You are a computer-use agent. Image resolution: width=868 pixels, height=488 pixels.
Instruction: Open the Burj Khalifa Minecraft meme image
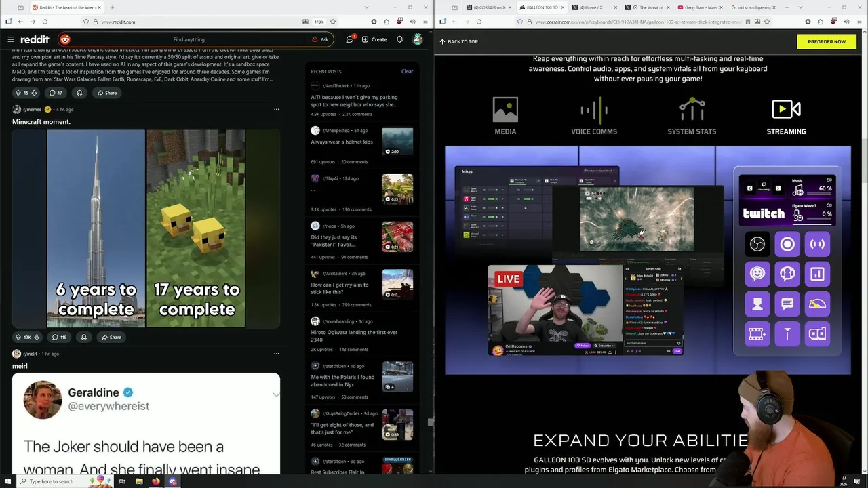tap(146, 228)
